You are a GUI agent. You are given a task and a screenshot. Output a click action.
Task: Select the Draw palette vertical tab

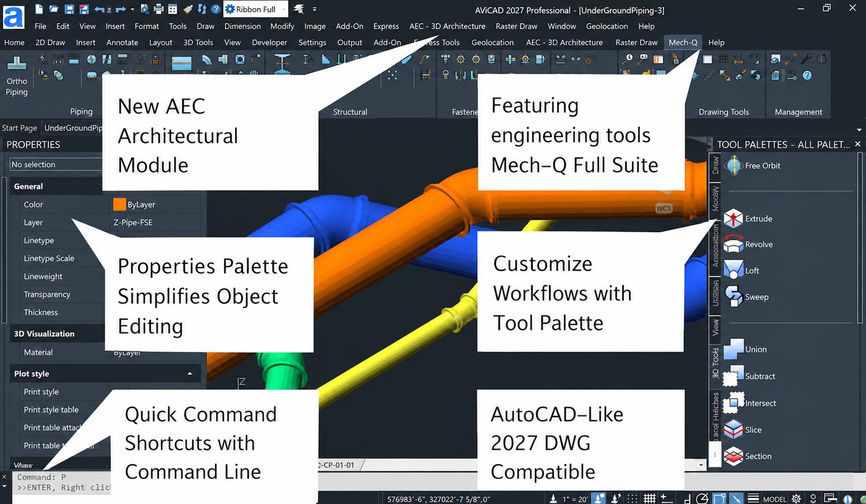click(x=715, y=165)
